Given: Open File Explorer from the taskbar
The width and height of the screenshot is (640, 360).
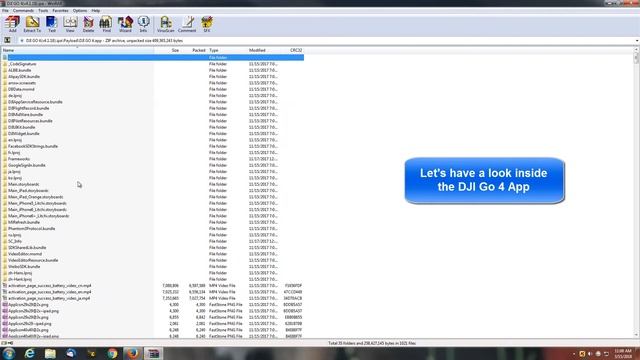Looking at the screenshot, I should point(50,353).
